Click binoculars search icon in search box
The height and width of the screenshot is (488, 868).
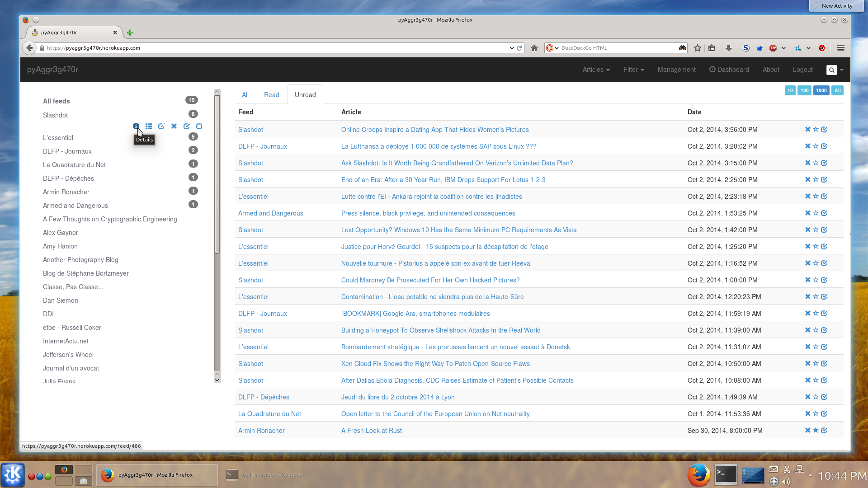click(x=683, y=48)
